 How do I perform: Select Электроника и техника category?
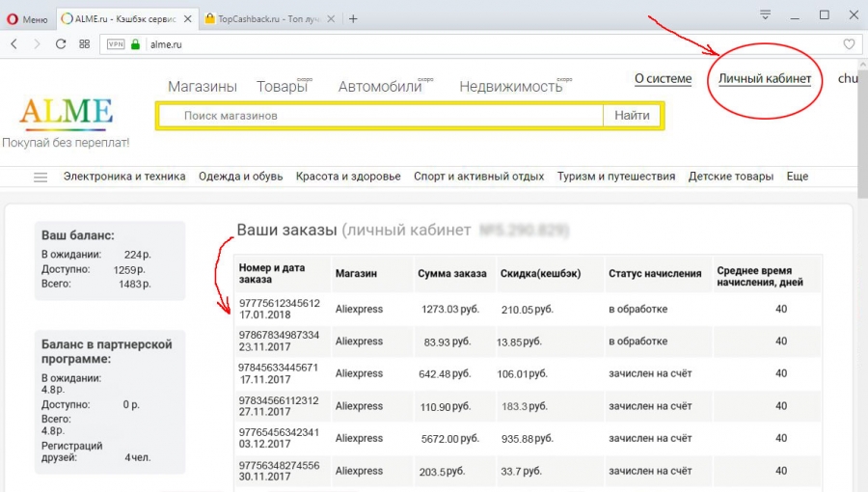(124, 176)
